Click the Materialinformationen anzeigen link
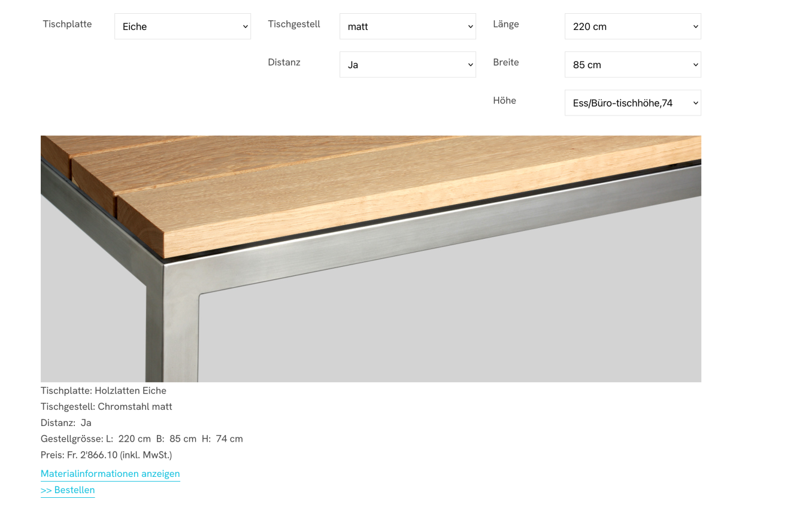Image resolution: width=812 pixels, height=511 pixels. tap(110, 473)
